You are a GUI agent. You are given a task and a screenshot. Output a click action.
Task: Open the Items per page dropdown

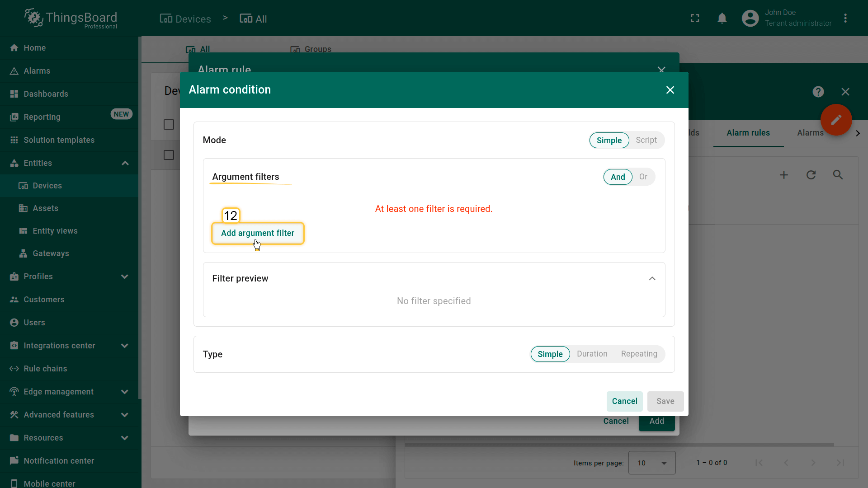click(652, 463)
